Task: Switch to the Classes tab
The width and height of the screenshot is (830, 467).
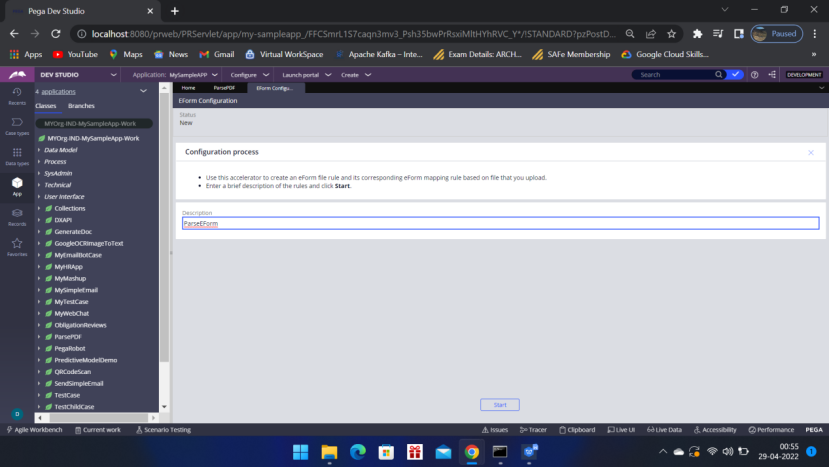Action: pyautogui.click(x=46, y=106)
